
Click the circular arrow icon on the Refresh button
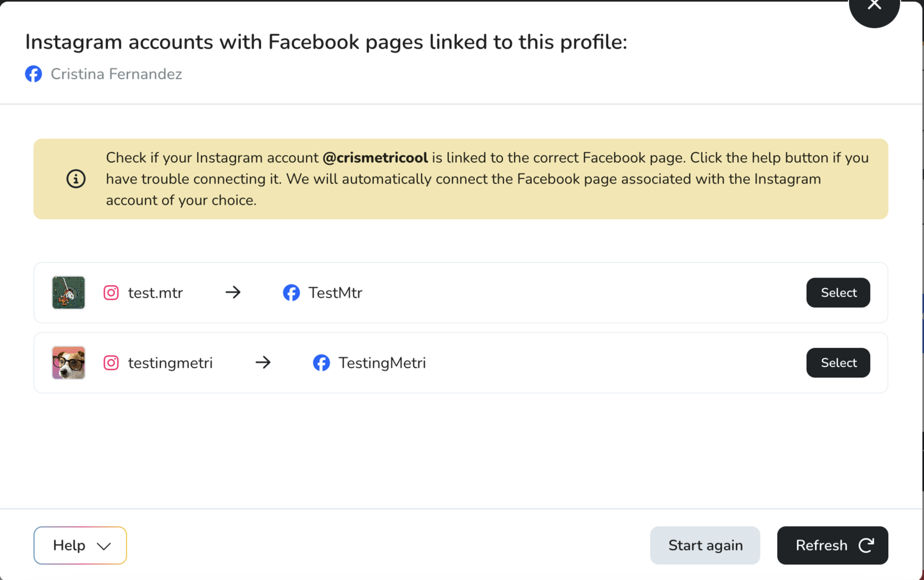[x=866, y=545]
